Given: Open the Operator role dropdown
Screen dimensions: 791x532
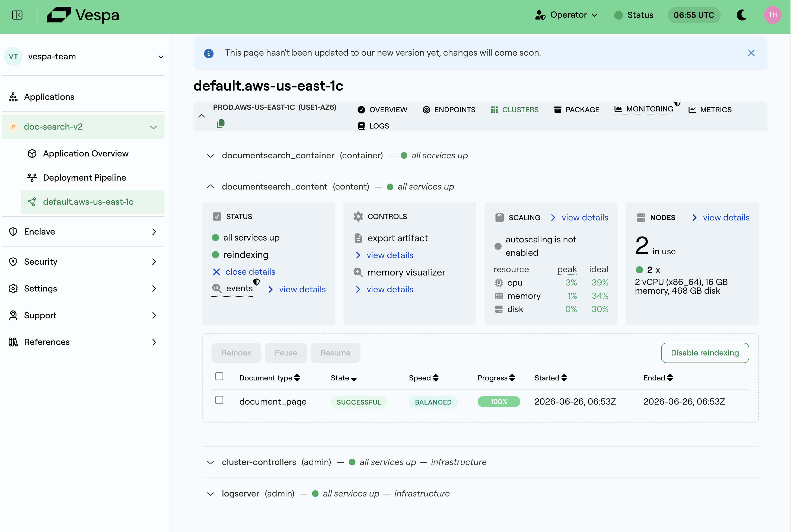Looking at the screenshot, I should point(566,15).
